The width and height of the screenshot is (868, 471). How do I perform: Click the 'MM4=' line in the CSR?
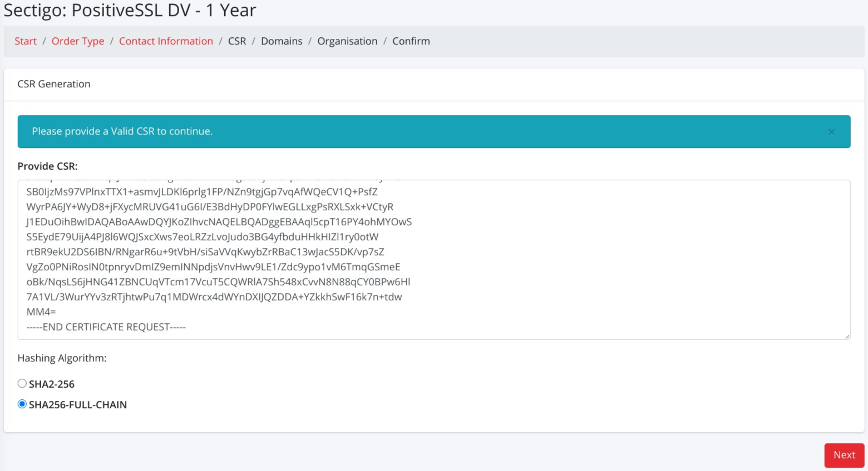(x=41, y=312)
